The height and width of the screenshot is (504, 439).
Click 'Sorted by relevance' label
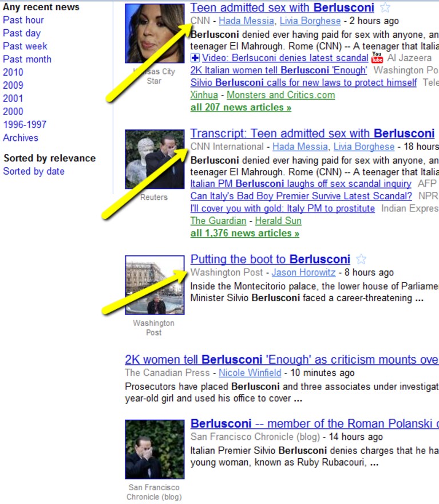tap(50, 158)
